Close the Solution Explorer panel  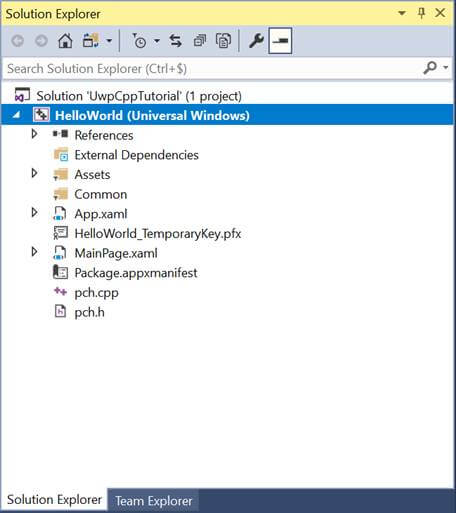tap(440, 13)
